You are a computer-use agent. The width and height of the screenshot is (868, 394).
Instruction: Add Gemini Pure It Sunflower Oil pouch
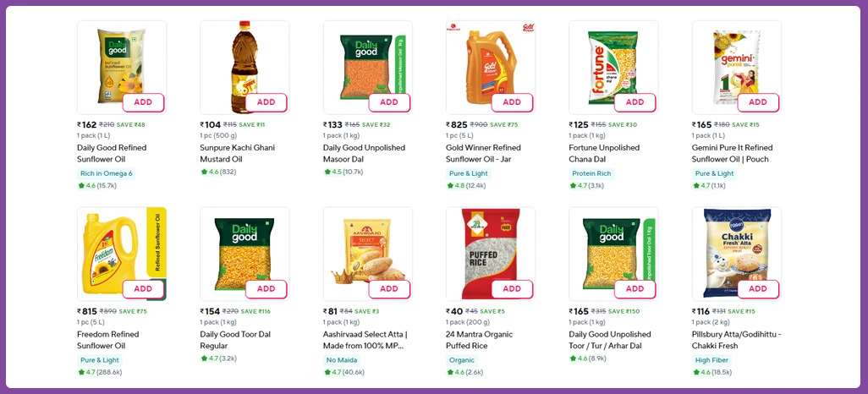[757, 102]
